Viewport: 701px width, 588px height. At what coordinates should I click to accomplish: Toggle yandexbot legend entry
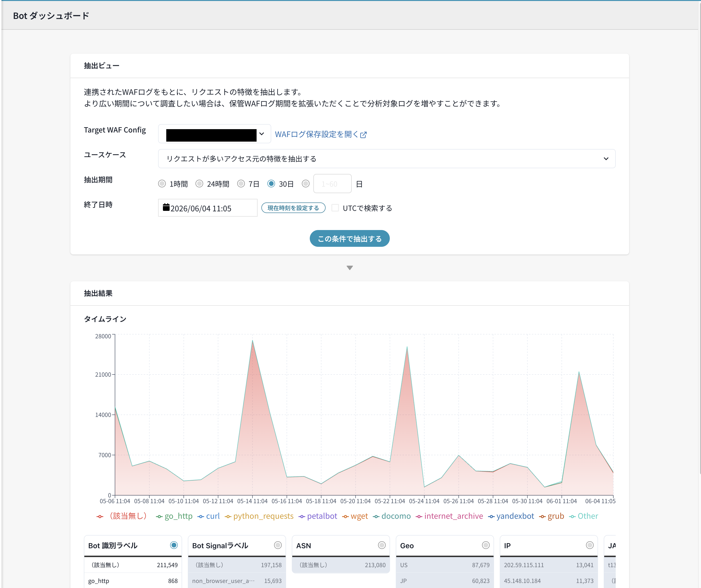tap(511, 516)
